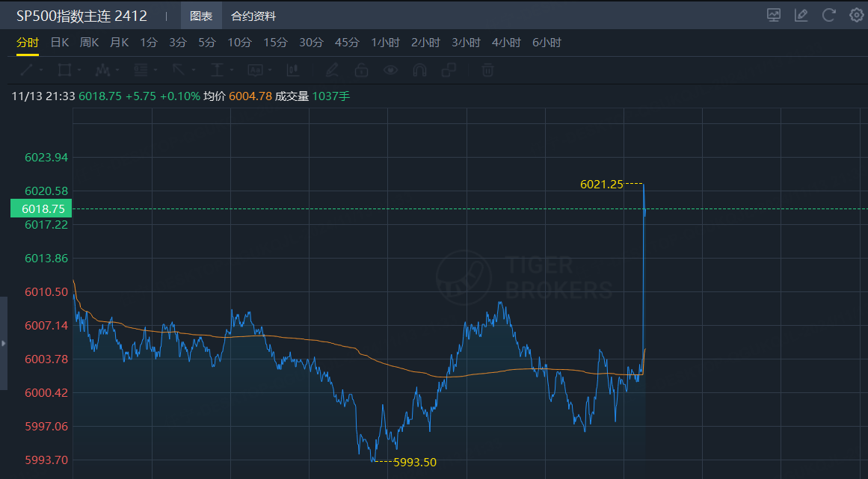The image size is (868, 479).
Task: Select the 15分 interval
Action: pos(275,43)
